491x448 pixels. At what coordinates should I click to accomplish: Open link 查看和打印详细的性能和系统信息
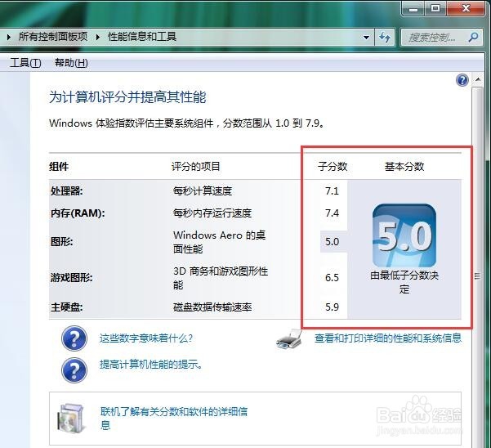[x=388, y=338]
